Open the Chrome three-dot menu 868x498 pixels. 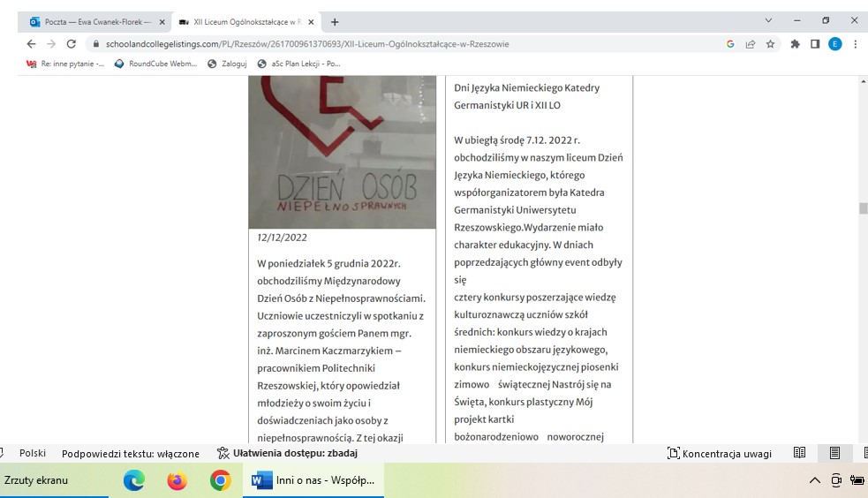click(856, 43)
